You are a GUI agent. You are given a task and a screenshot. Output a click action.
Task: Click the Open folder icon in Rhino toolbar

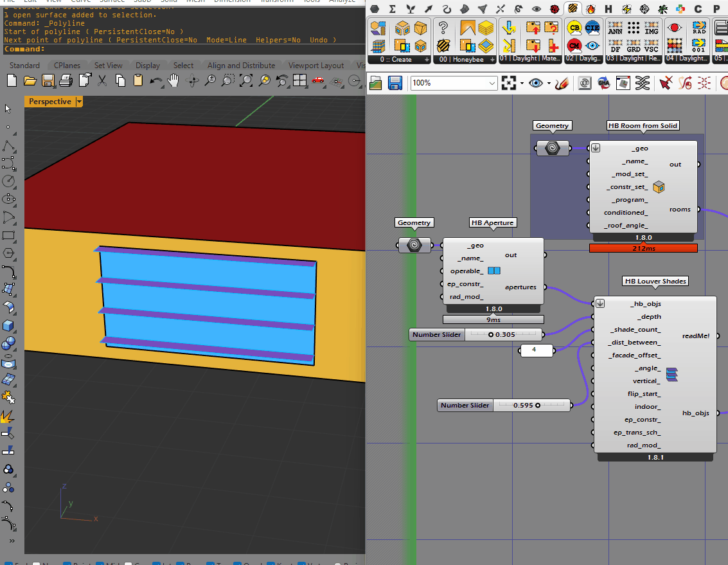(x=30, y=82)
